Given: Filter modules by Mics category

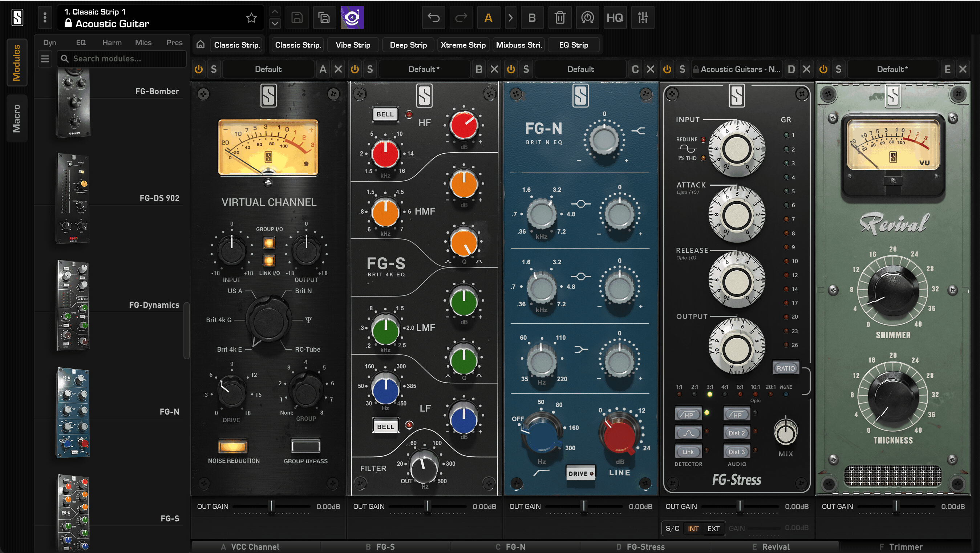Looking at the screenshot, I should click(143, 43).
